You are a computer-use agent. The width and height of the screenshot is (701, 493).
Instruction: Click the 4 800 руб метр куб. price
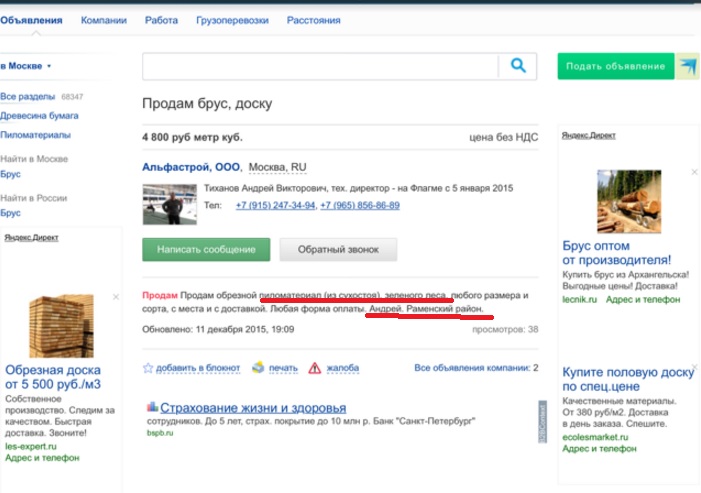tap(192, 137)
